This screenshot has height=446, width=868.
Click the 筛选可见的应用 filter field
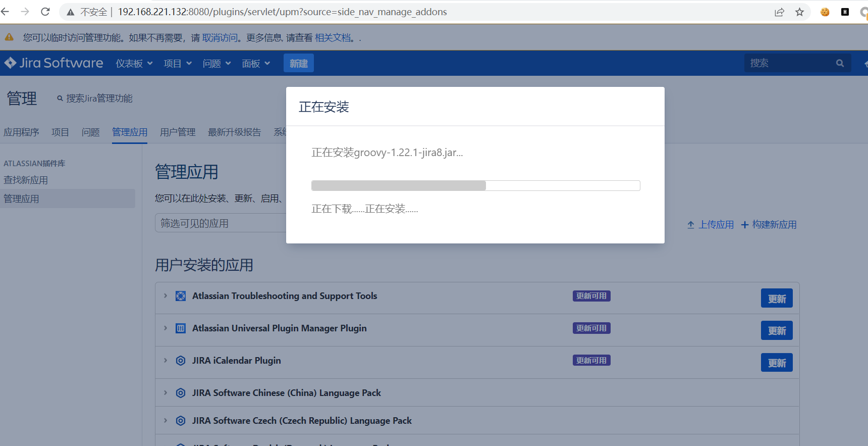click(221, 223)
